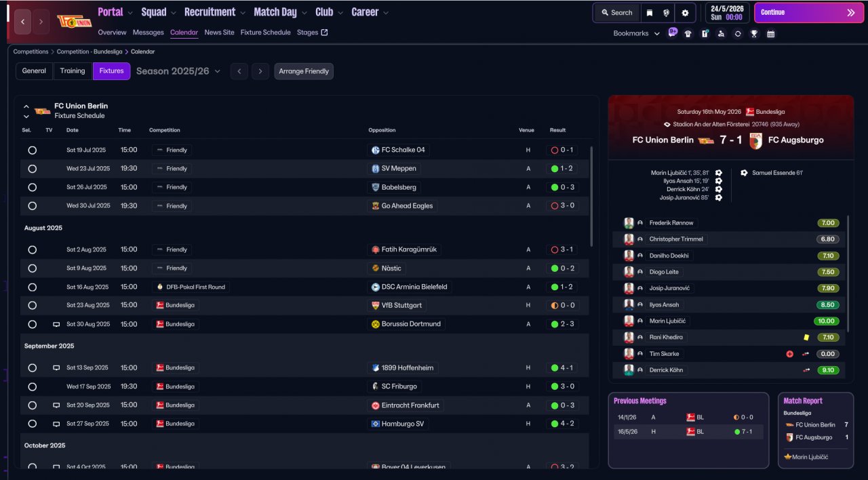Screen dimensions: 868x480
Task: Click the goal ball icon next to Samuel Essende
Action: pyautogui.click(x=744, y=173)
